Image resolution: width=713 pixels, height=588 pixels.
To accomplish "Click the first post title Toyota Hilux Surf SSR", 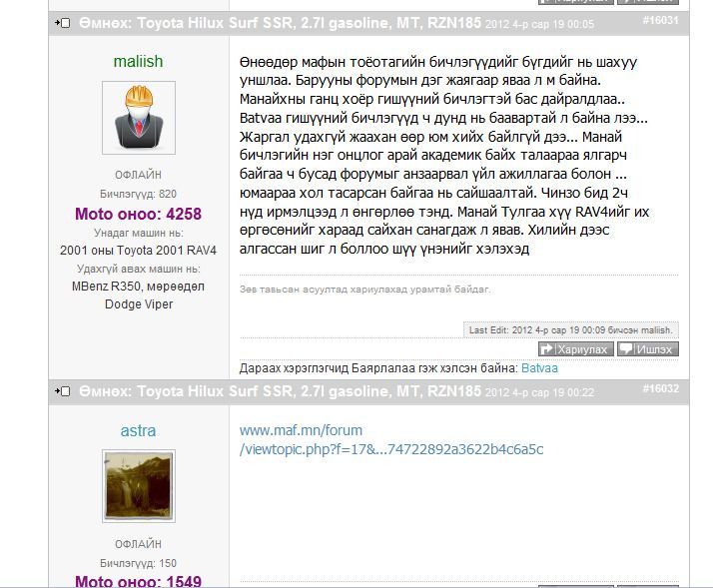I will 280,23.
